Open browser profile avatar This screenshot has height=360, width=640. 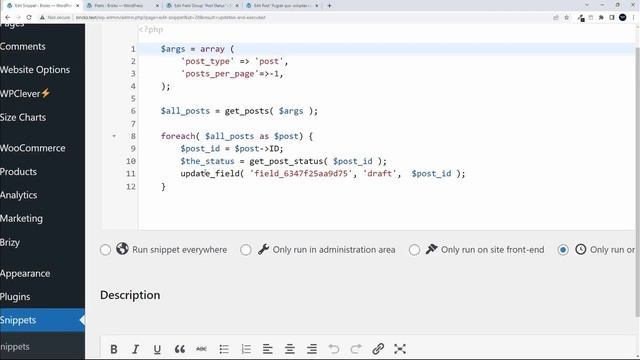coord(622,18)
